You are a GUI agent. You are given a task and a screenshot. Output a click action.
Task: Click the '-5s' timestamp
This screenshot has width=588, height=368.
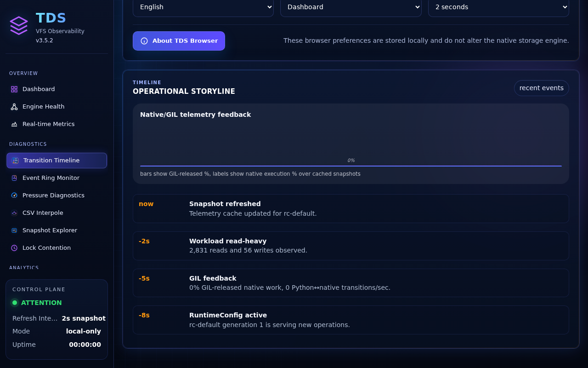[144, 278]
